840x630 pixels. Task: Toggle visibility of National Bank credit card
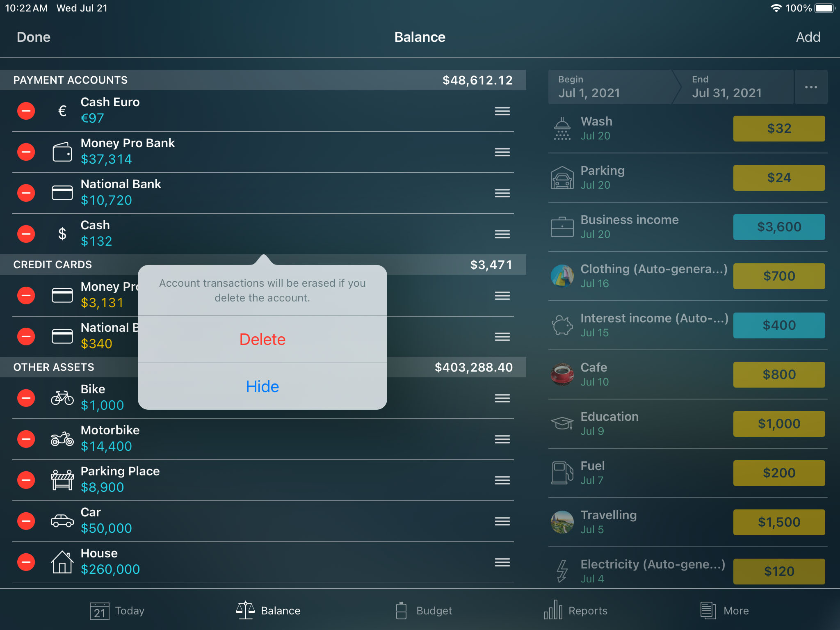pos(263,386)
